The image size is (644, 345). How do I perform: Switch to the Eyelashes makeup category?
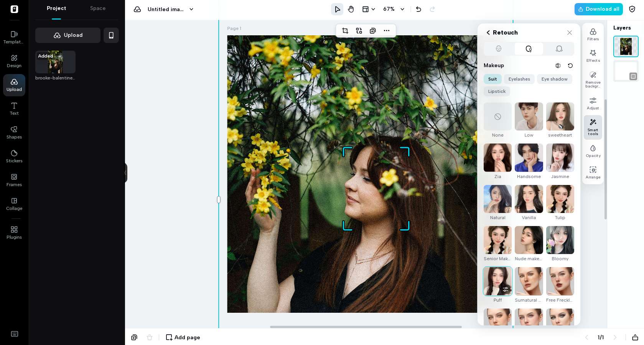tap(519, 79)
